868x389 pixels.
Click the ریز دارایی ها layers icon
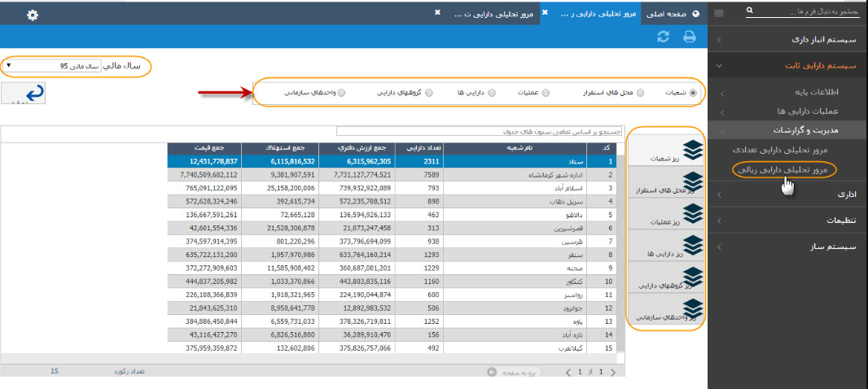pos(691,245)
